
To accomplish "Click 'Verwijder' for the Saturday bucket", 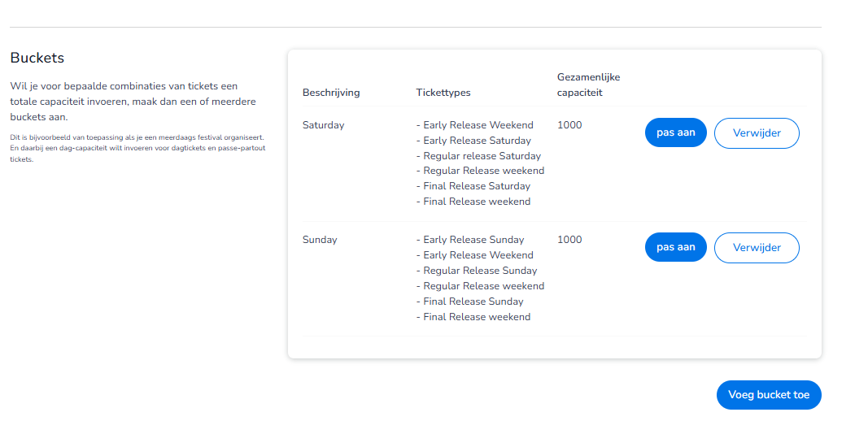I will 757,133.
